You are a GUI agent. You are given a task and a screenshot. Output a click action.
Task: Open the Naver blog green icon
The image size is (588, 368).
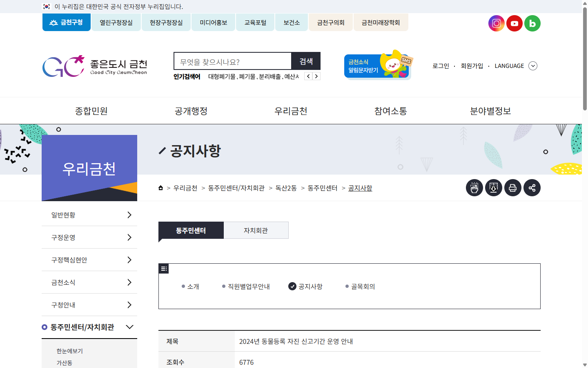click(x=532, y=23)
